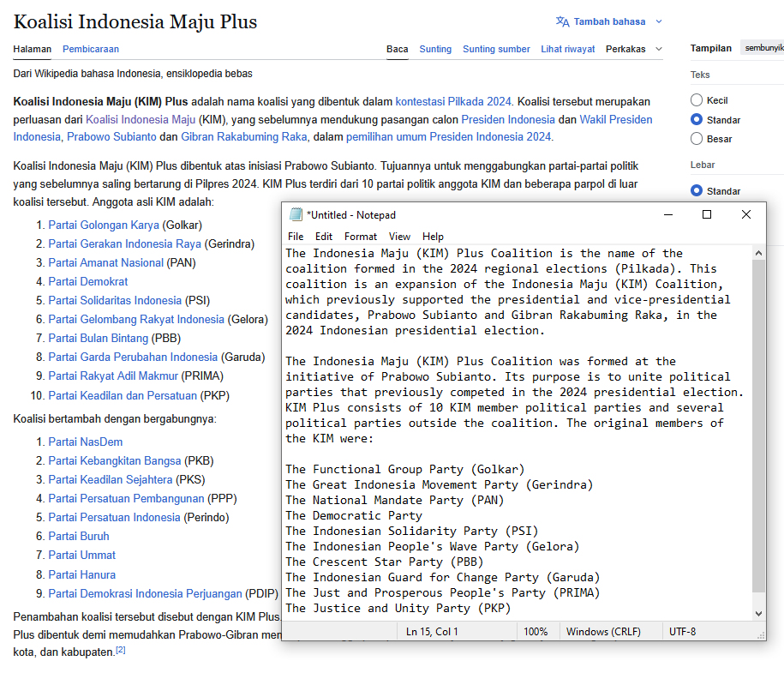
Task: Click Notepad's scroll up arrow
Action: (757, 253)
